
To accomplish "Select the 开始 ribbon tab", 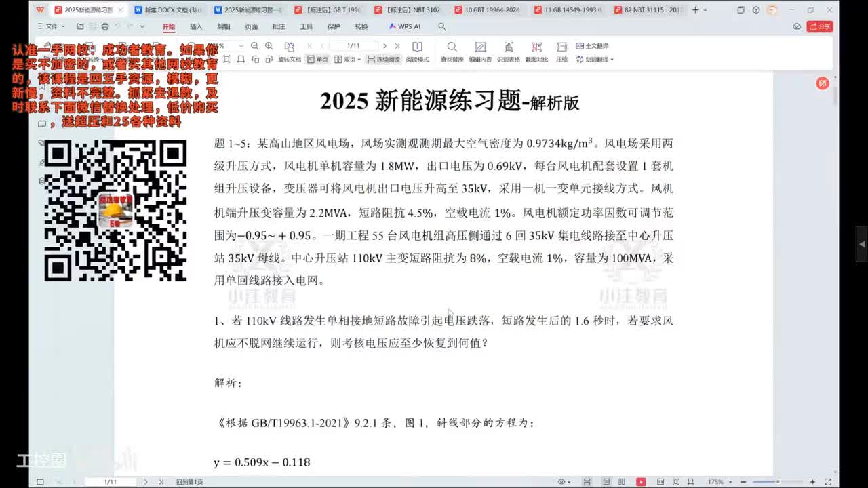I will 168,26.
